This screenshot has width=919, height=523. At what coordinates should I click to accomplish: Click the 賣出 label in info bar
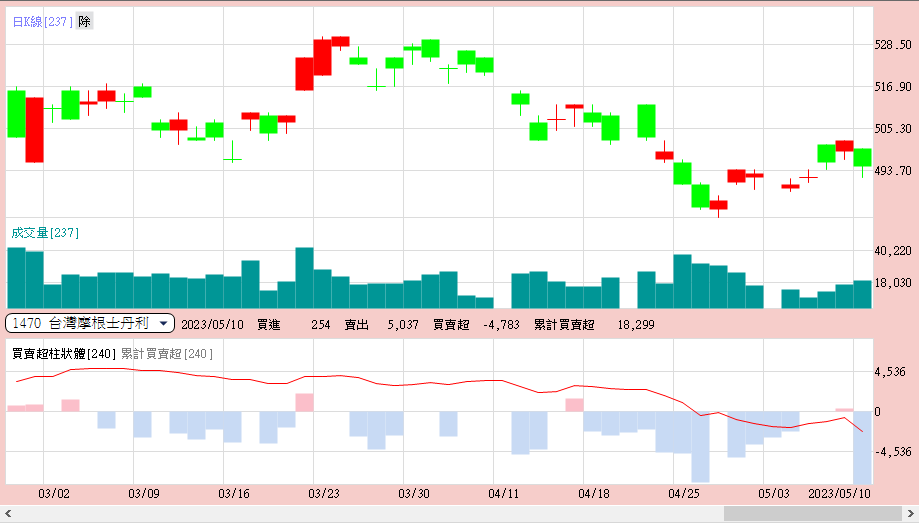[356, 325]
